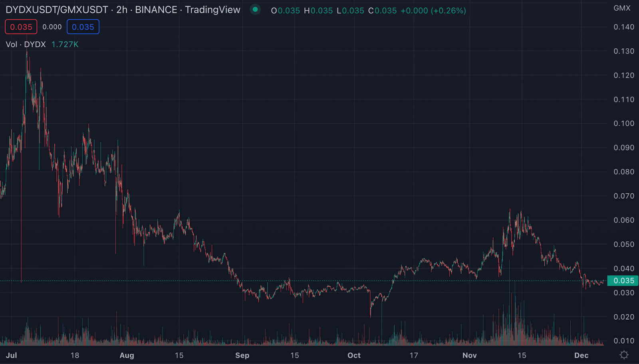
Task: Click the +0.26% change value in header
Action: pyautogui.click(x=448, y=11)
